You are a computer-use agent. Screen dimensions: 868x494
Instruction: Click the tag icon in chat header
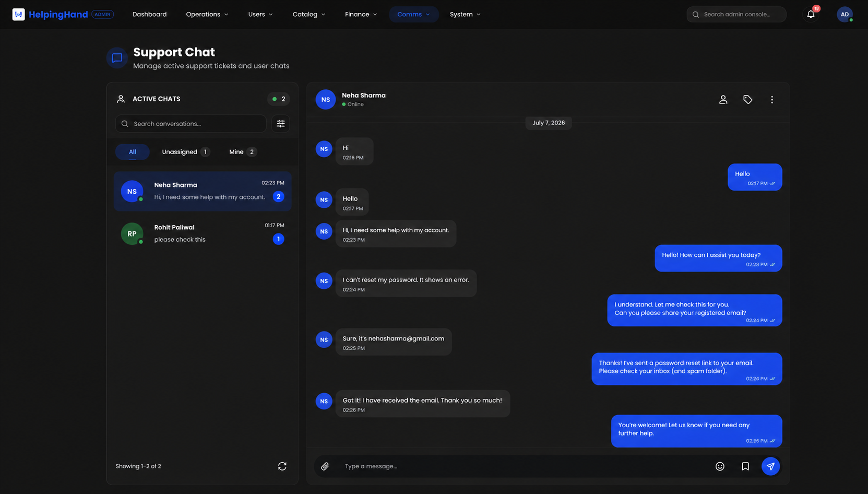(x=748, y=100)
